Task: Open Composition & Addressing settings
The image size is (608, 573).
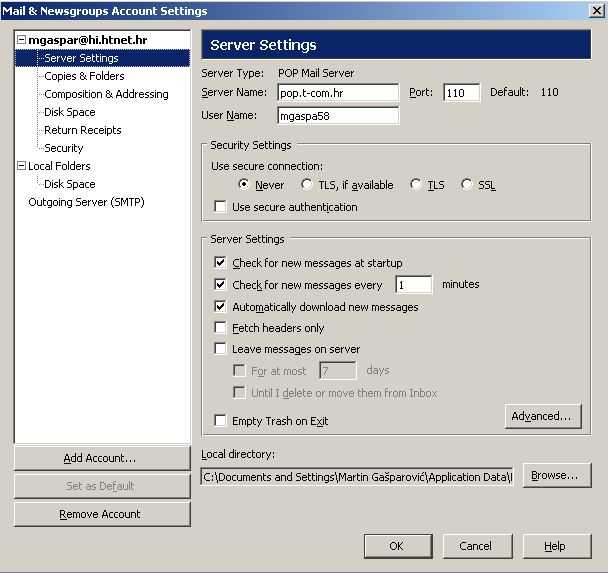Action: (x=106, y=94)
